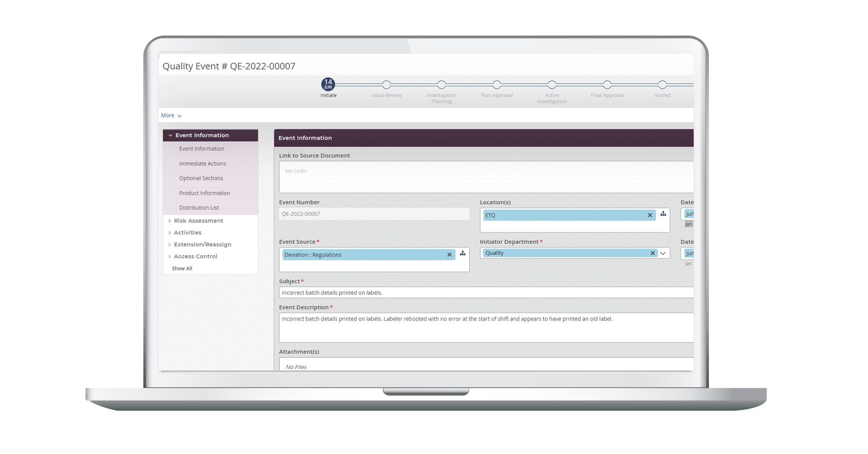The image size is (868, 454).
Task: Click the Initial Review workflow node circle
Action: [386, 85]
